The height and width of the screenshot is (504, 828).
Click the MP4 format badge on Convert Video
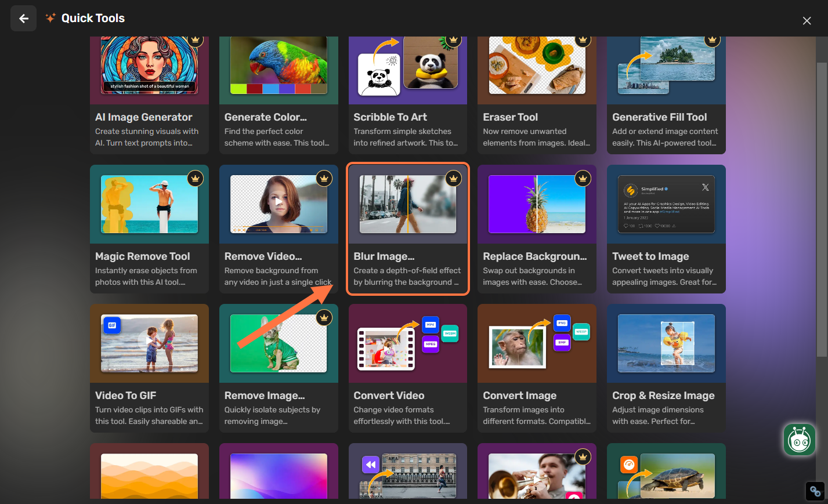coord(431,325)
